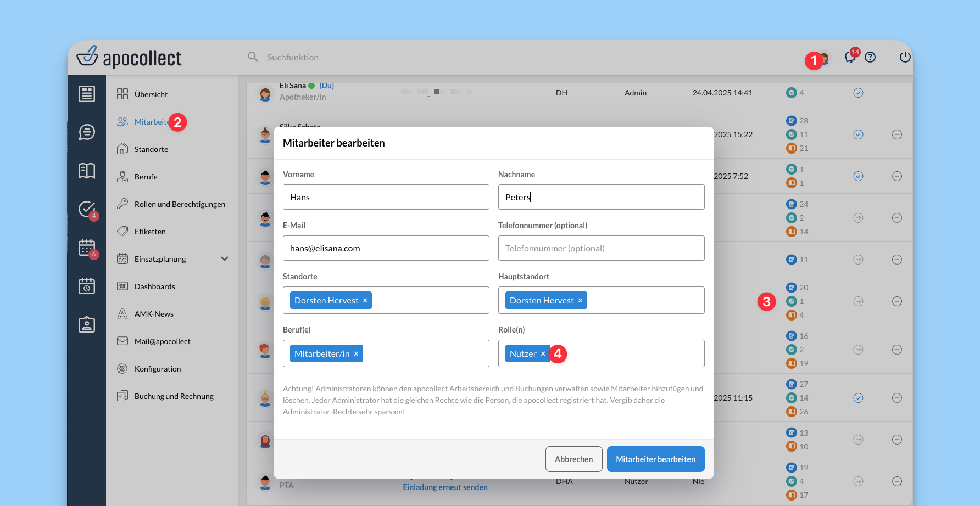Click the Telefonnummer input field
This screenshot has height=506, width=980.
point(601,248)
